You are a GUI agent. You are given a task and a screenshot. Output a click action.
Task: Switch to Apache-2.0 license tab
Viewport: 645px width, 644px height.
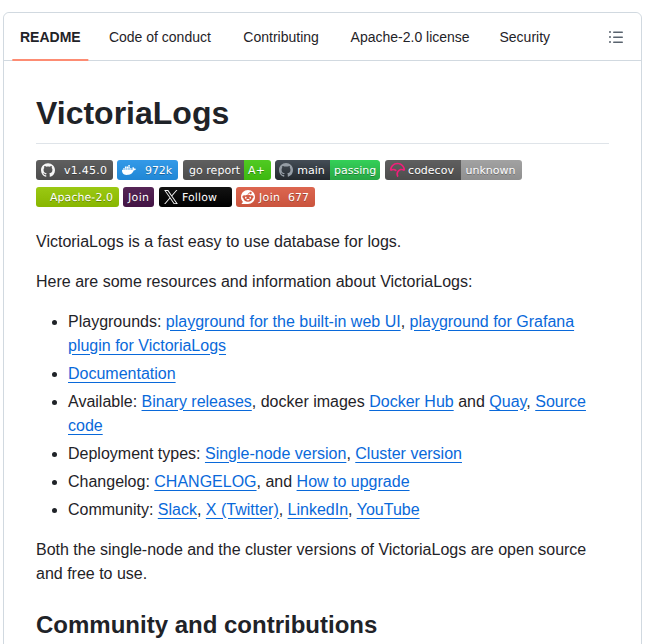(x=410, y=37)
